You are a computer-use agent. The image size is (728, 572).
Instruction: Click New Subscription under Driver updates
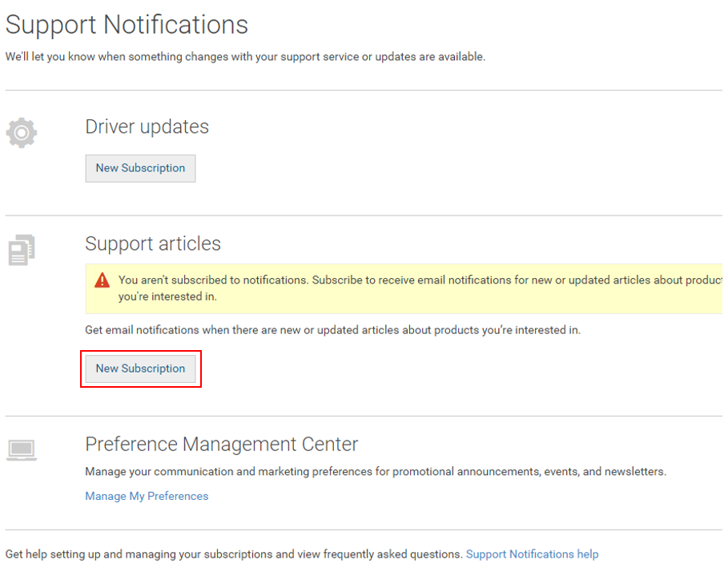pyautogui.click(x=140, y=168)
